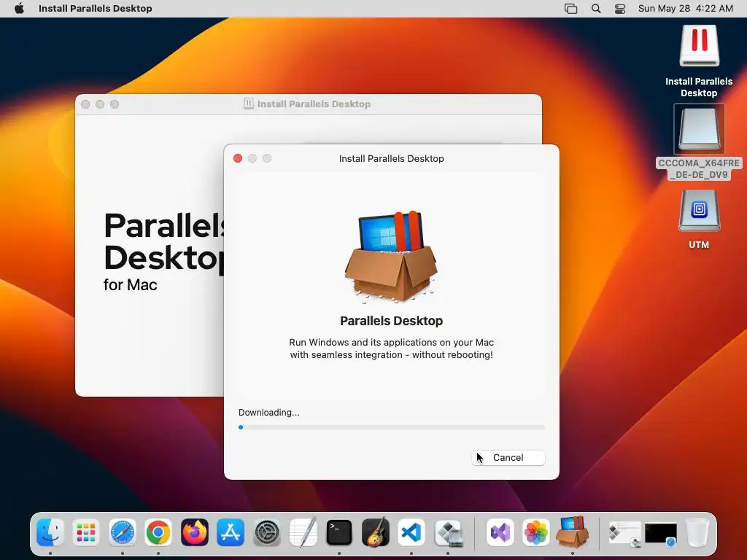Image resolution: width=747 pixels, height=560 pixels.
Task: Open the Apple menu
Action: click(19, 8)
